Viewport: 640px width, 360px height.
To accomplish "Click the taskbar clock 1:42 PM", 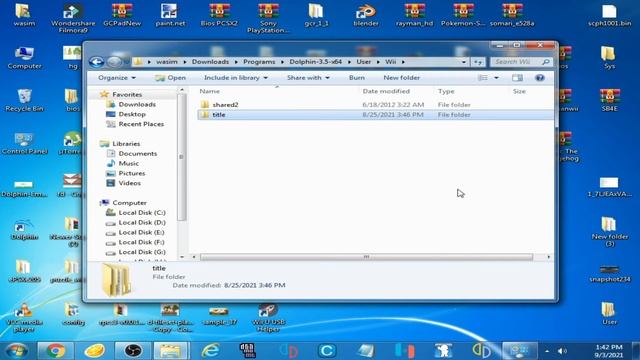I will click(x=609, y=347).
